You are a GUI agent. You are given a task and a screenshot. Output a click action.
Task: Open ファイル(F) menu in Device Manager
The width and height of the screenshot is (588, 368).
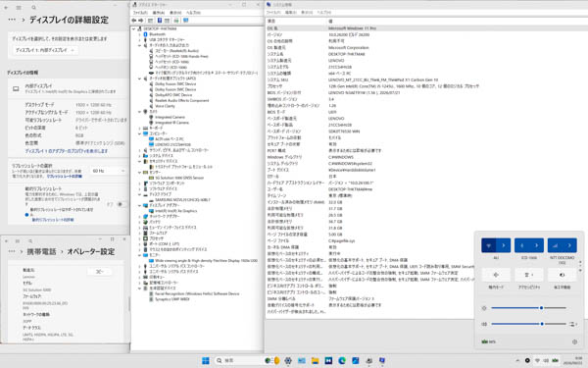tap(140, 13)
